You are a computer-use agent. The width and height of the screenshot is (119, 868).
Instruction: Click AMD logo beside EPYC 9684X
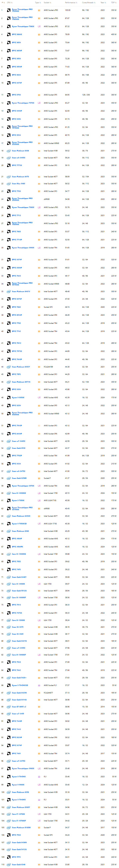click(x=9, y=34)
